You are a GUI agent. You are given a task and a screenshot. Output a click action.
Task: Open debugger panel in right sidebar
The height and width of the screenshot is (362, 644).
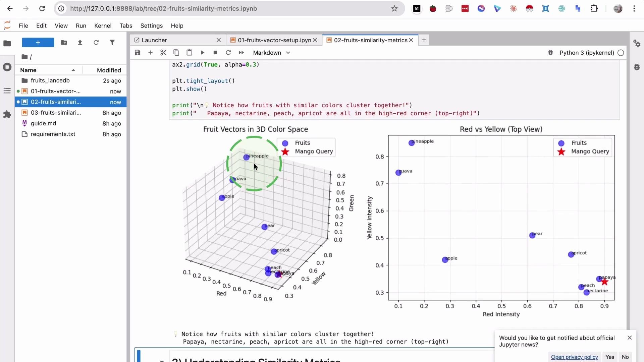[x=637, y=67]
